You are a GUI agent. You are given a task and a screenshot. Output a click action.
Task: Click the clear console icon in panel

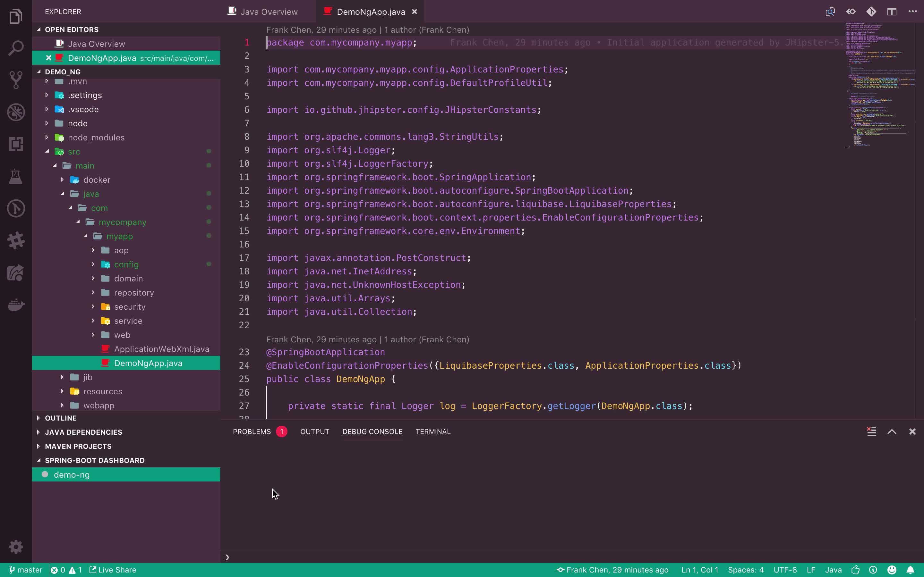click(x=871, y=431)
